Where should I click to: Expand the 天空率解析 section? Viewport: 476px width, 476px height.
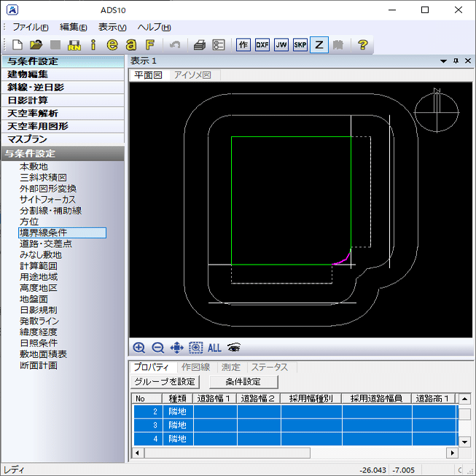tap(63, 114)
